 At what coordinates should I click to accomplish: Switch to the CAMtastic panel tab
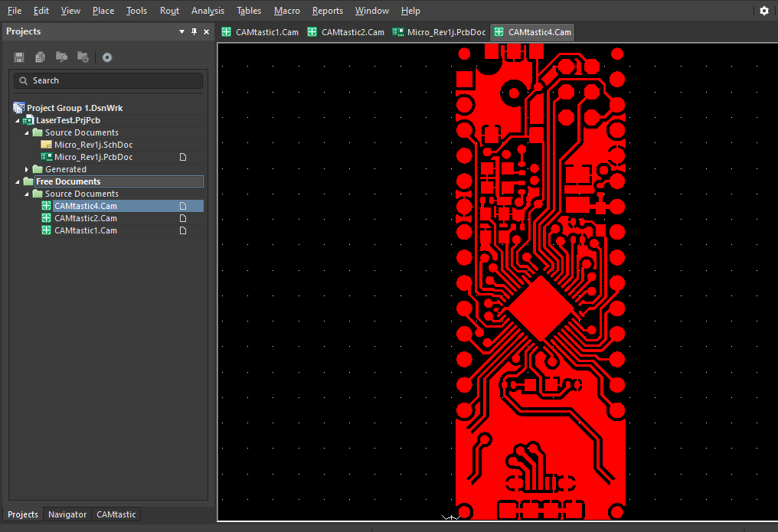[x=116, y=514]
